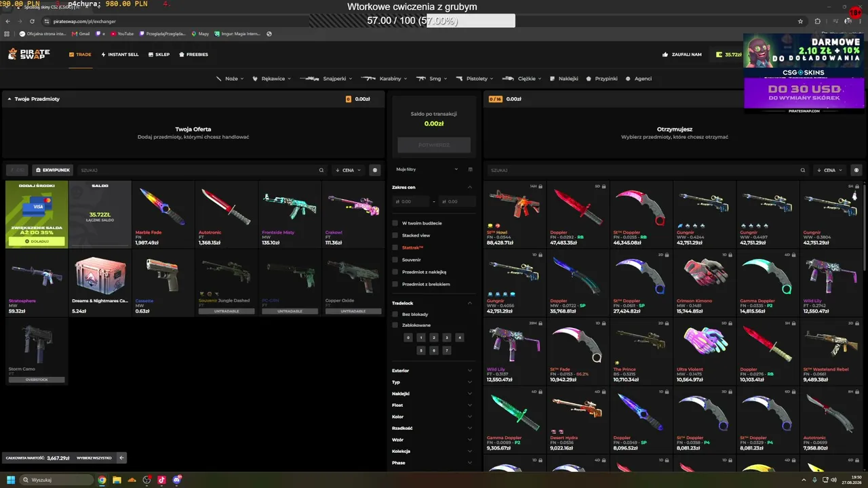Expand the Kolor filter section
The height and width of the screenshot is (488, 868).
click(433, 417)
